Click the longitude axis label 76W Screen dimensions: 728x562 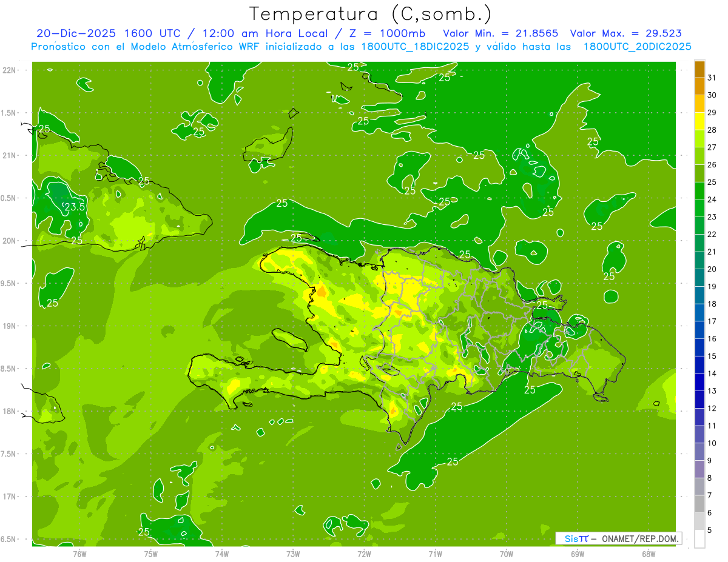tap(79, 554)
